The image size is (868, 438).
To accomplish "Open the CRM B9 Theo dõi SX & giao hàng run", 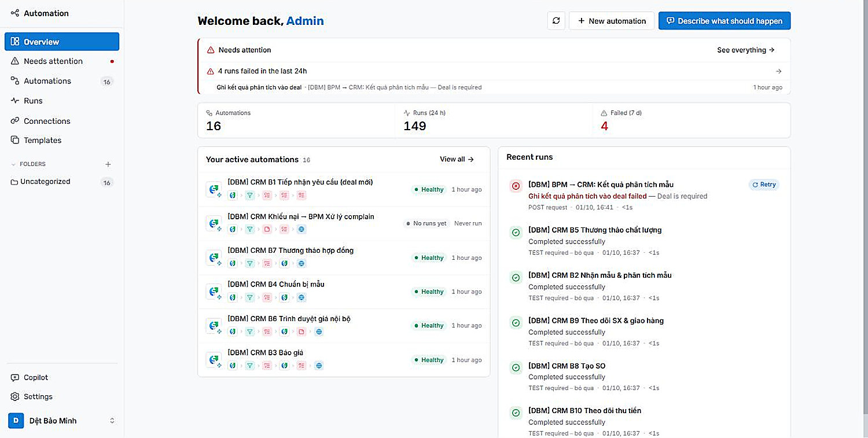I will tap(644, 332).
